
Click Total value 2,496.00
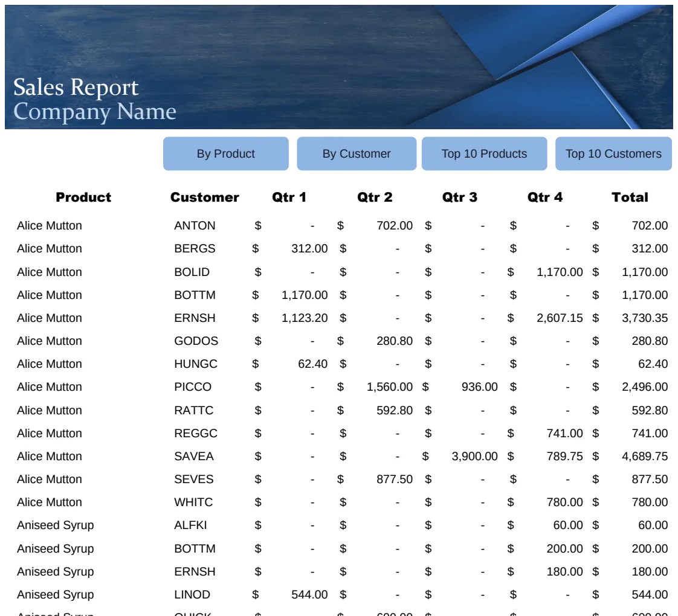(x=645, y=387)
